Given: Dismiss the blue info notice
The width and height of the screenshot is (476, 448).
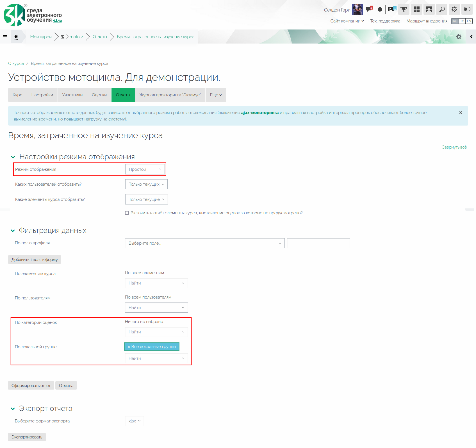Looking at the screenshot, I should point(461,113).
